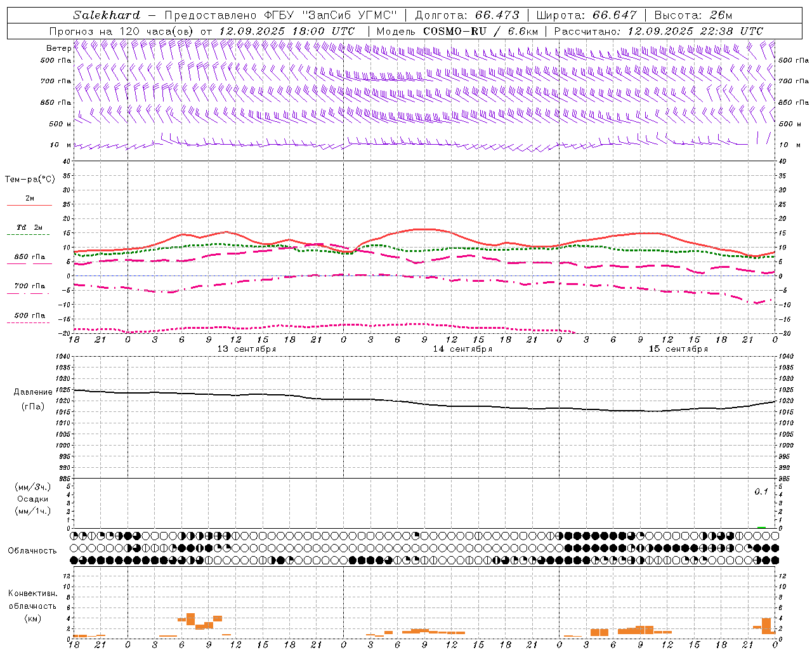Click the 'Конвективн.' label
Viewport: 812px width, 650px height.
pos(32,594)
